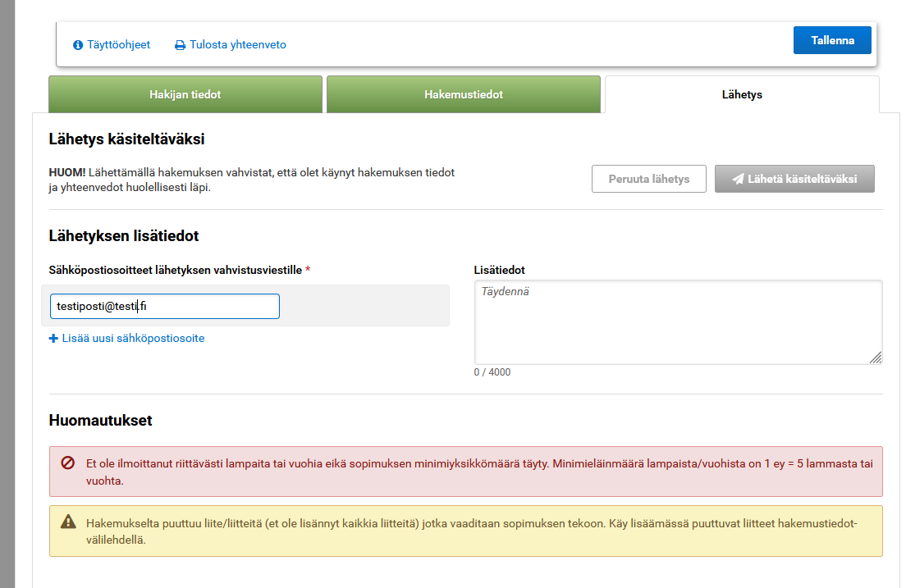Image resolution: width=906 pixels, height=588 pixels.
Task: Click the yellow warning triangle icon
Action: (68, 522)
